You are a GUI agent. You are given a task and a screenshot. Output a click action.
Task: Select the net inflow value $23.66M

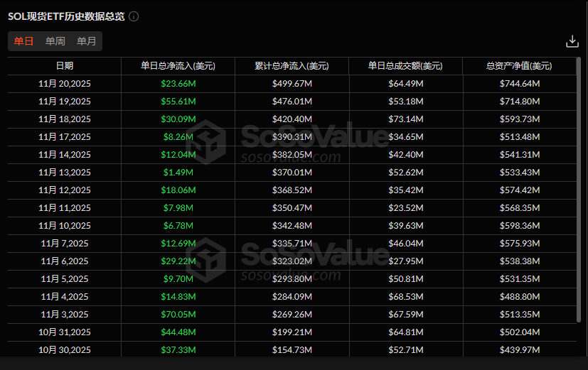tap(178, 84)
